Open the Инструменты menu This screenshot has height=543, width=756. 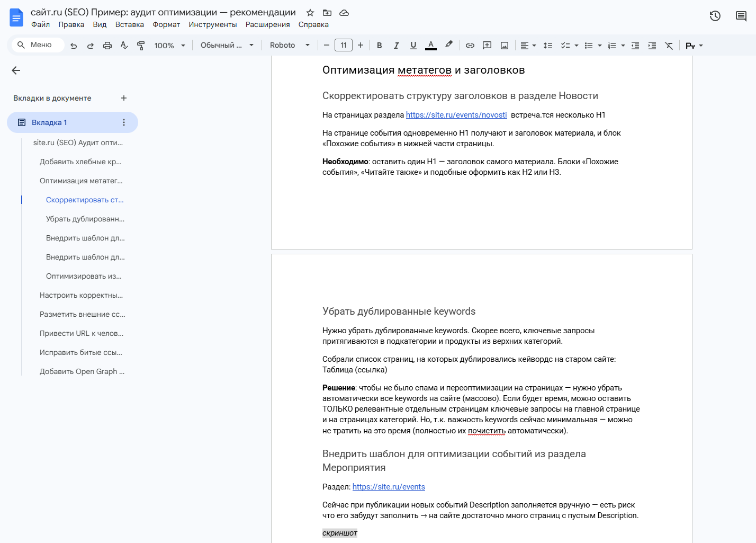click(x=212, y=24)
